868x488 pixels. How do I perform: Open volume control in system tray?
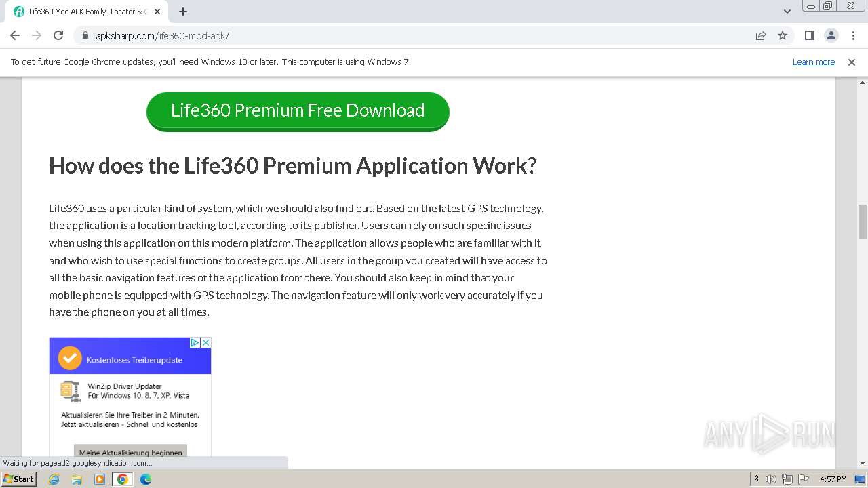pyautogui.click(x=771, y=479)
